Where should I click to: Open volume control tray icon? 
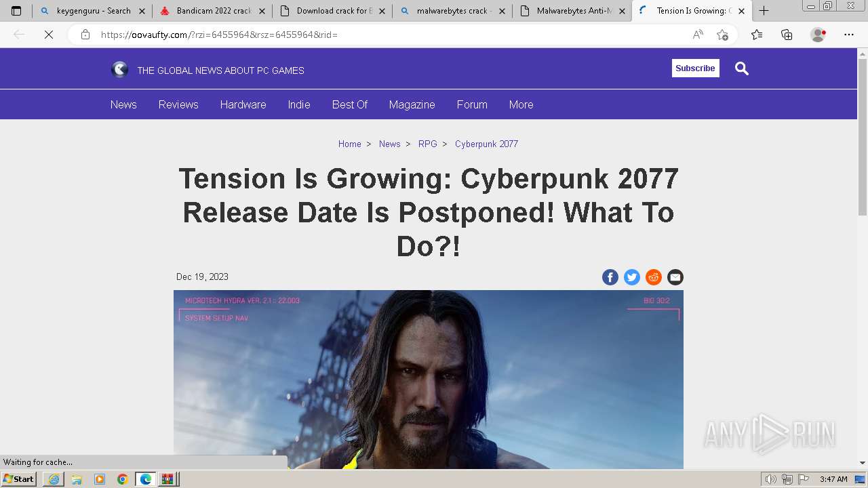(772, 479)
